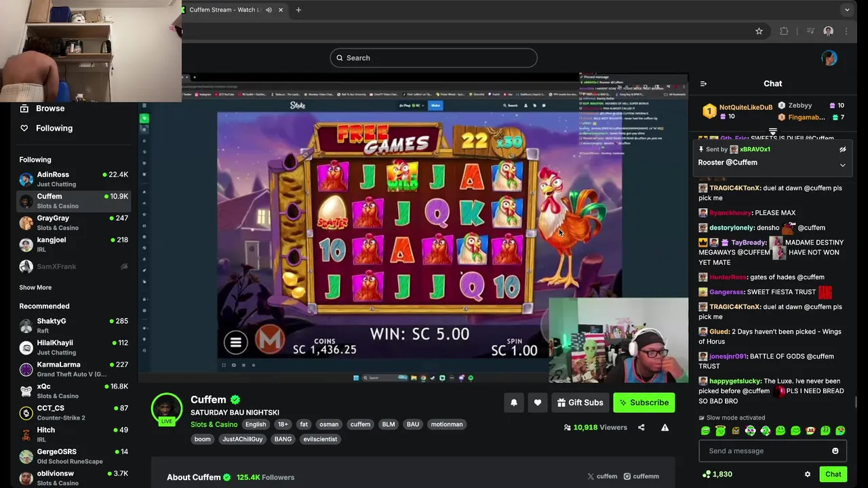868x488 pixels.
Task: Click the heart-eyes crying emote
Action: [x=840, y=430]
